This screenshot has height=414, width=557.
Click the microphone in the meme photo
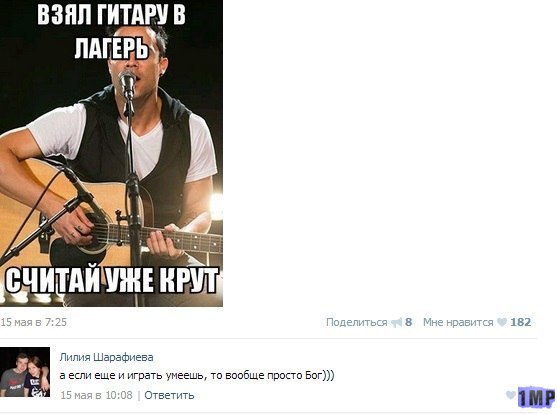[127, 82]
